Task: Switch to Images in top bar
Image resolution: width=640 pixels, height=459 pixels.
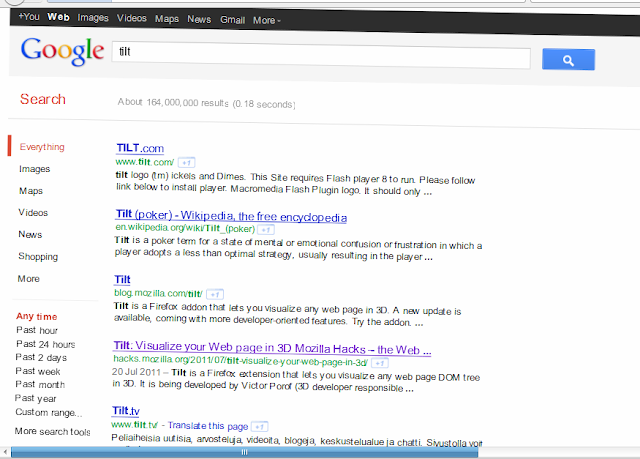Action: tap(93, 18)
